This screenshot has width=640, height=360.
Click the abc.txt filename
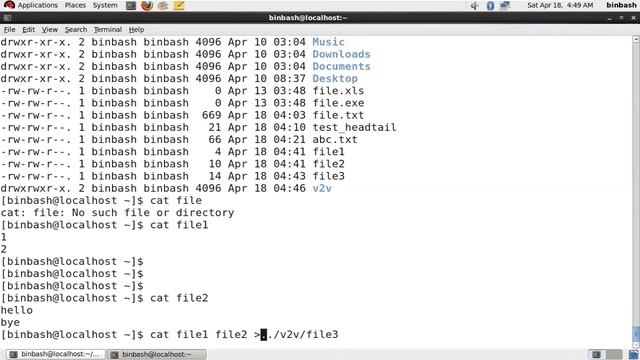pyautogui.click(x=335, y=140)
